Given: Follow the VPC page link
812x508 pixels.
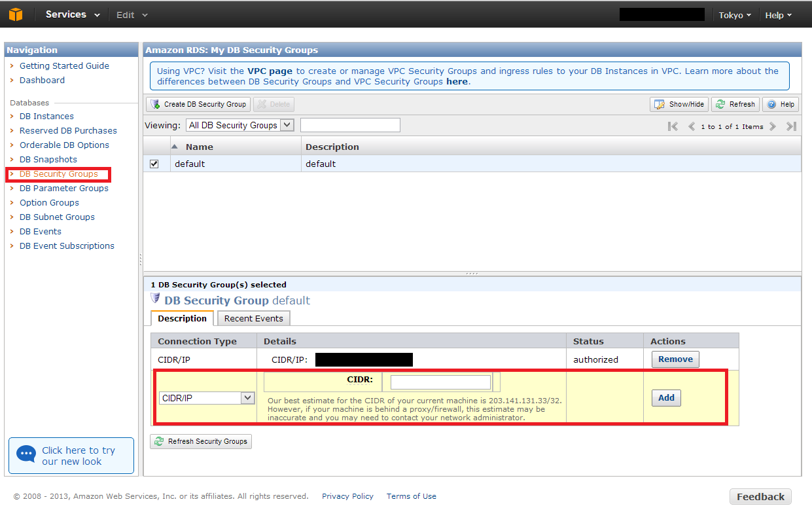Looking at the screenshot, I should click(x=270, y=71).
